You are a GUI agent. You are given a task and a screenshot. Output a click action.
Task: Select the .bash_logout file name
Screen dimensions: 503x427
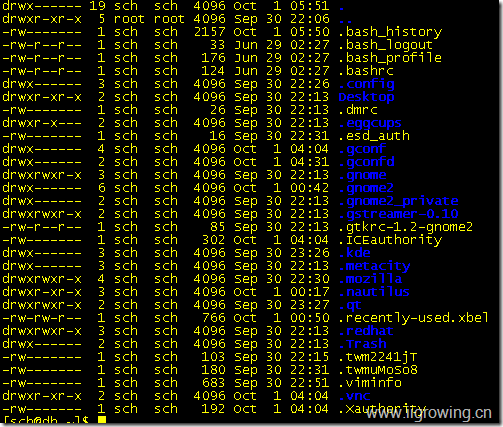tap(386, 45)
